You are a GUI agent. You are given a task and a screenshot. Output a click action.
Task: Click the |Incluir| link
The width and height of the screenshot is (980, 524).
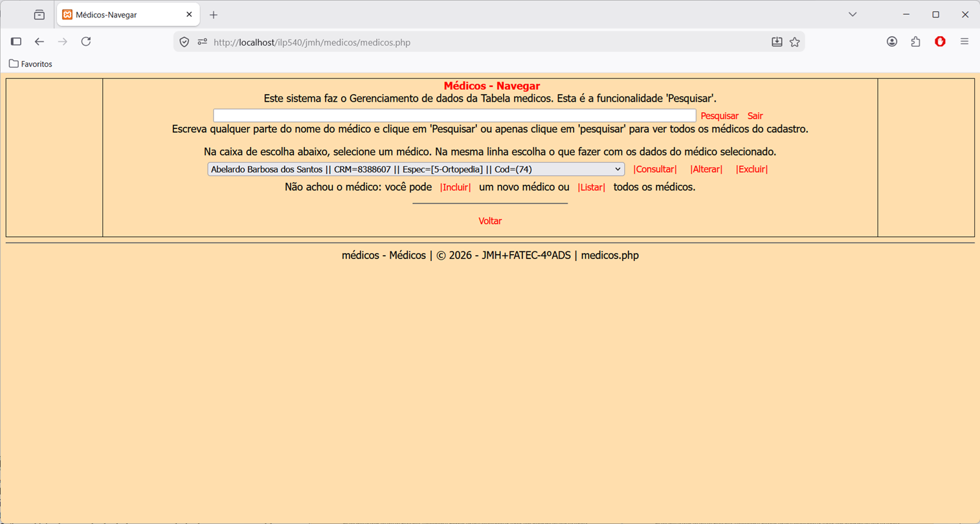(x=455, y=187)
